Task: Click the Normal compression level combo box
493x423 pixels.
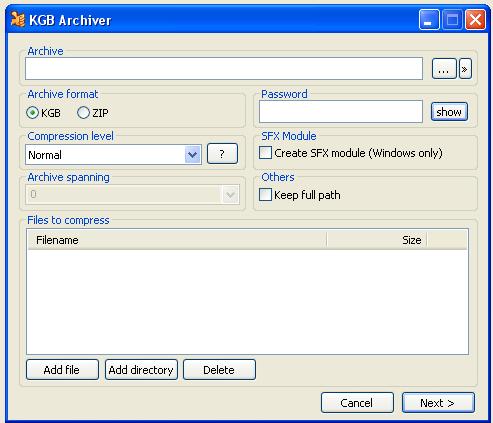Action: 113,155
